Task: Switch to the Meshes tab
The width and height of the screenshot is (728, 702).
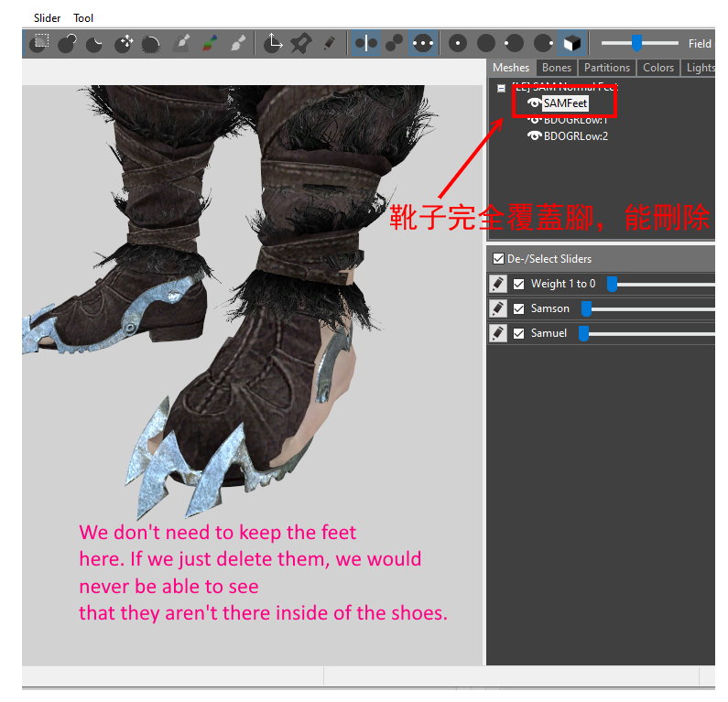Action: tap(511, 68)
